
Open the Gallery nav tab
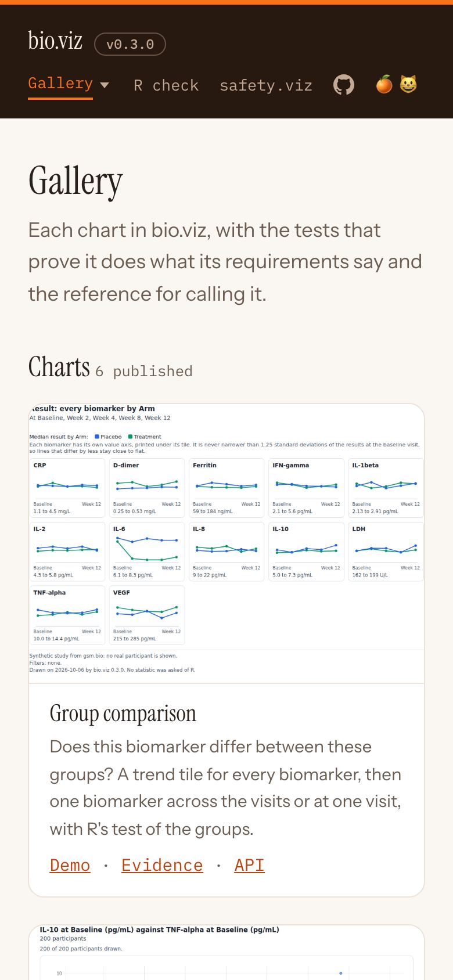pyautogui.click(x=60, y=84)
